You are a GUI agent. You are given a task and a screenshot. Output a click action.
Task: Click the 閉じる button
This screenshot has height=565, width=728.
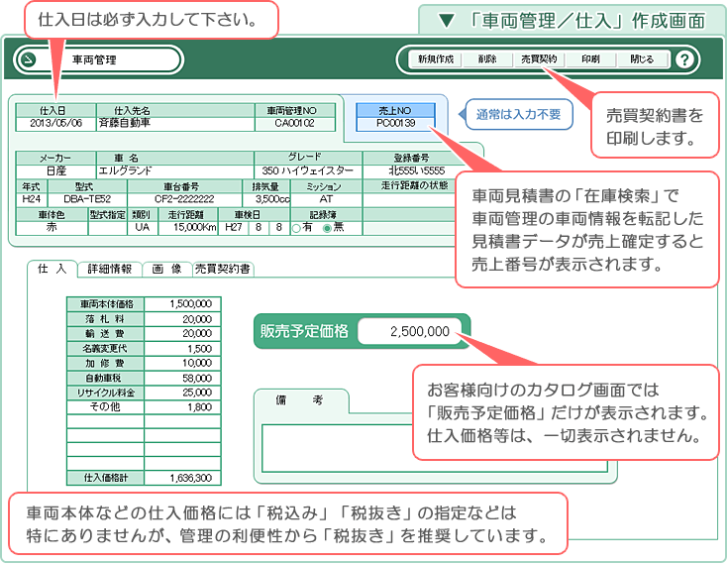coord(642,59)
